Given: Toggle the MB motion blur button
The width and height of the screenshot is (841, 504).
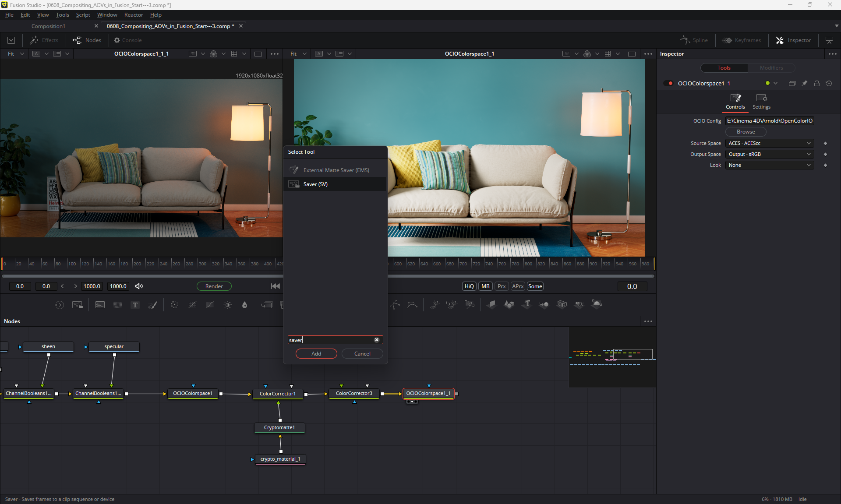Looking at the screenshot, I should point(485,286).
